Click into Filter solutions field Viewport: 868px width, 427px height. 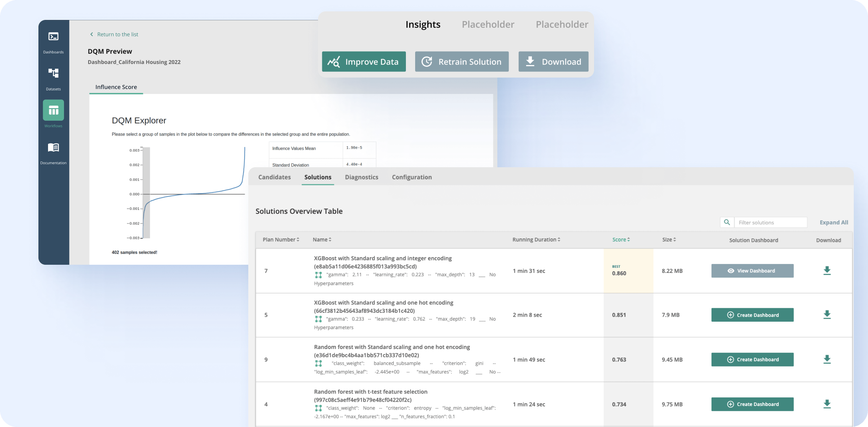[x=770, y=222]
